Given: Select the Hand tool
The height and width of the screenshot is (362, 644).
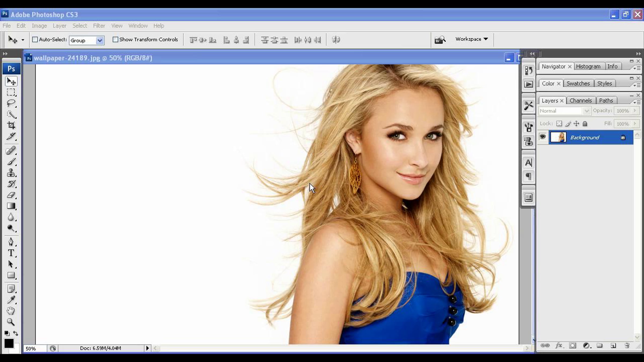Looking at the screenshot, I should pos(11,311).
